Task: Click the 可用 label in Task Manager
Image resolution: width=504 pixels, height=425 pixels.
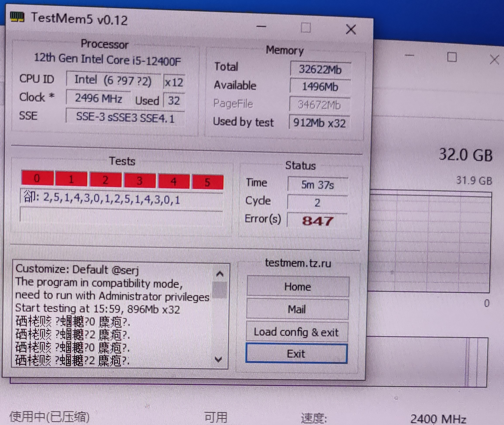Action: 215,417
